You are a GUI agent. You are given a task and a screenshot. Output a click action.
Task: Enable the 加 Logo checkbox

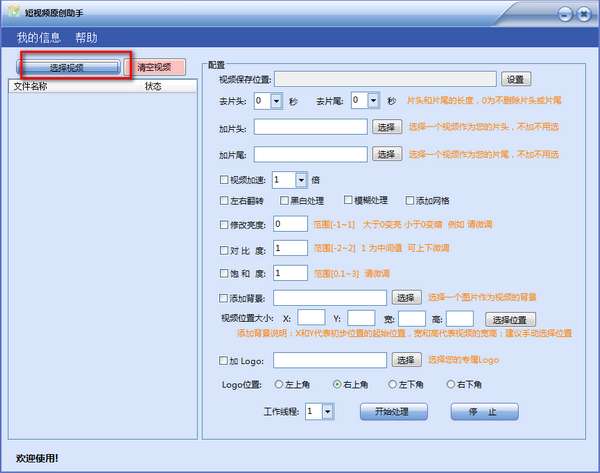(223, 360)
